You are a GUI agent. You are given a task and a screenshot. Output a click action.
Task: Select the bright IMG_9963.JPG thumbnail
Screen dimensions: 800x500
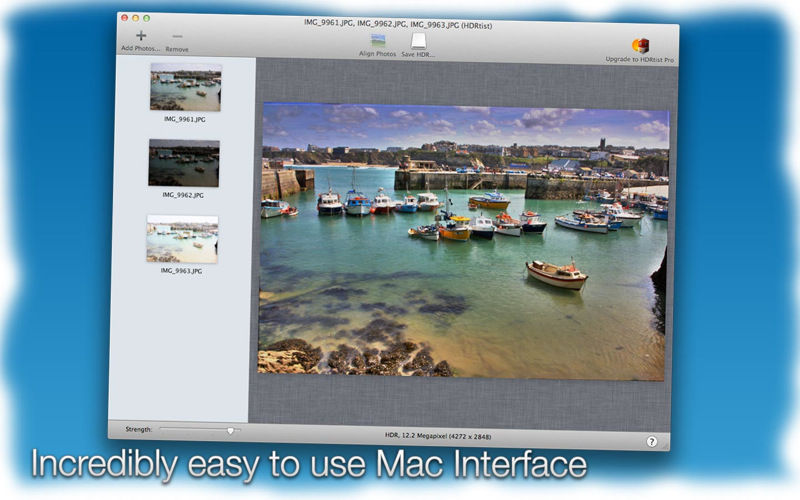coord(182,239)
